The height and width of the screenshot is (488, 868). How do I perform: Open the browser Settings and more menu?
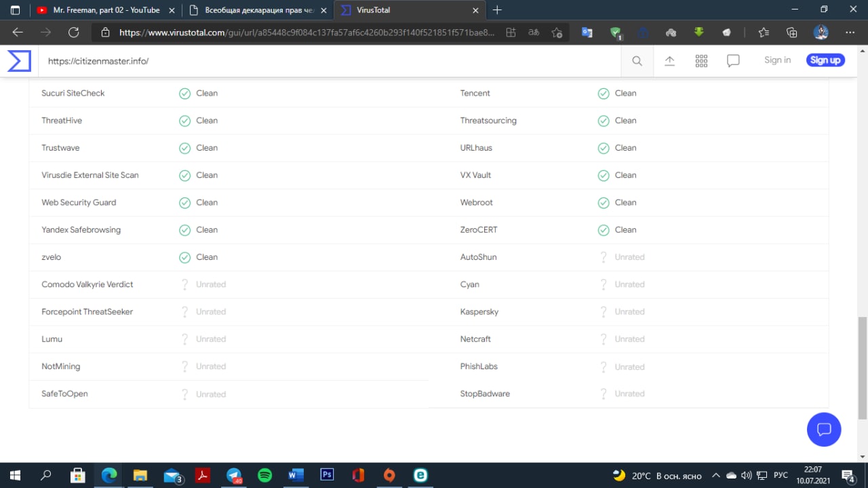coord(850,32)
